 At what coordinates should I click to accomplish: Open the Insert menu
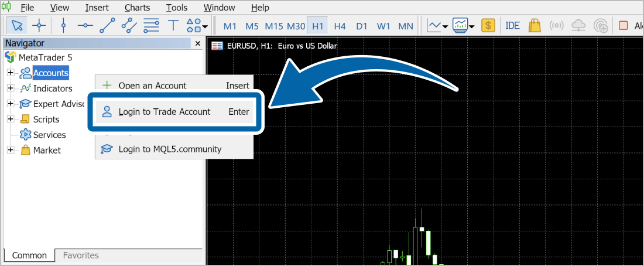[97, 8]
